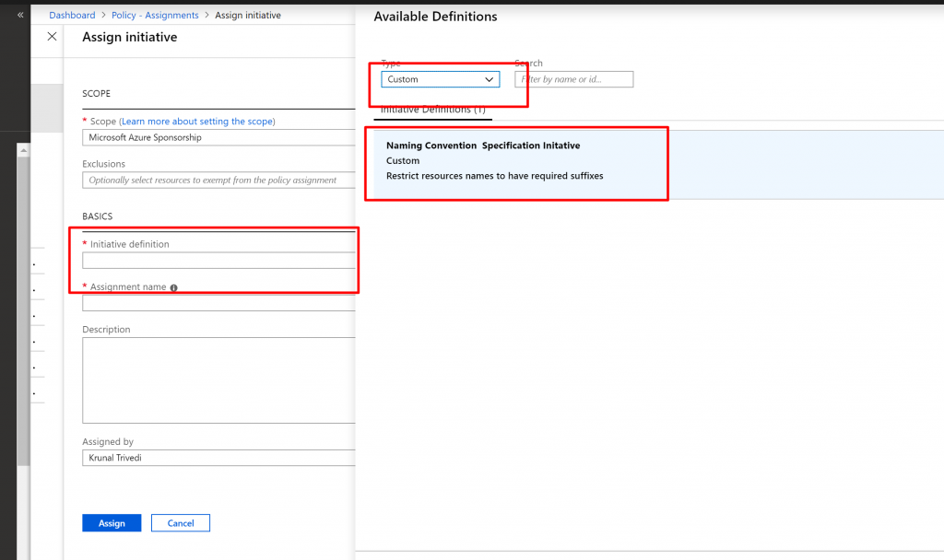Viewport: 944px width, 560px height.
Task: Open the Type dropdown set to Custom
Action: tap(440, 79)
